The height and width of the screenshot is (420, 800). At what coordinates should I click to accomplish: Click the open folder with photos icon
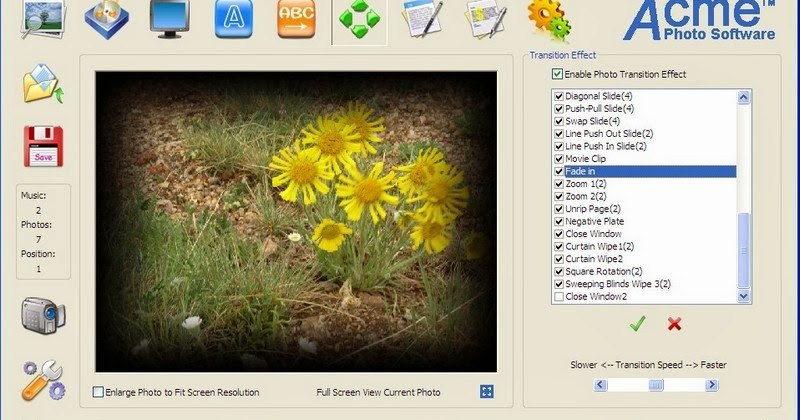(x=43, y=84)
